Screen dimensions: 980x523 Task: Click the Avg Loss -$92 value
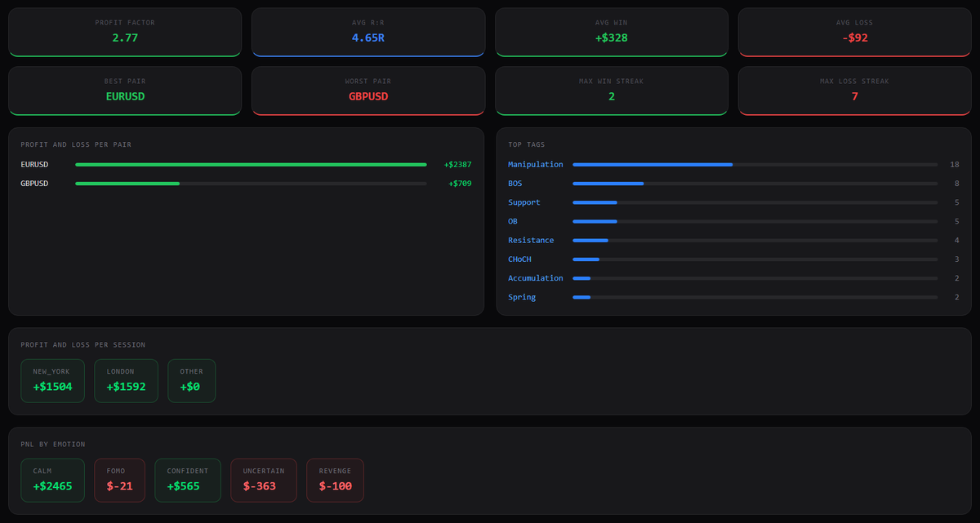pos(854,38)
